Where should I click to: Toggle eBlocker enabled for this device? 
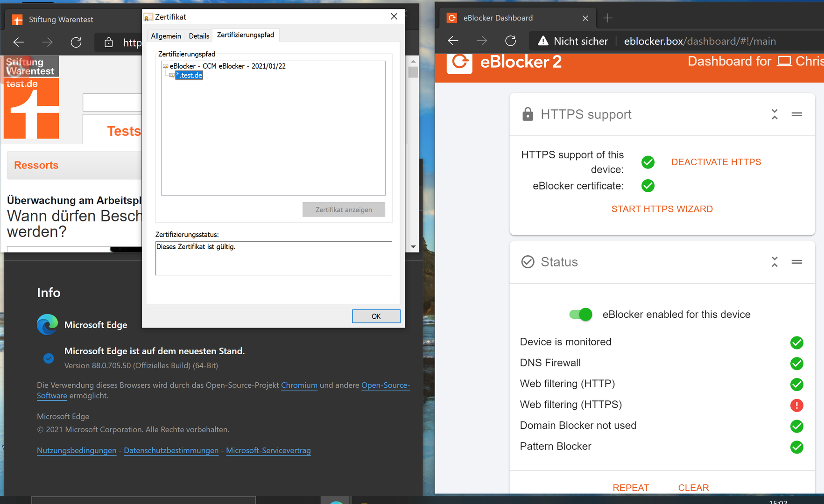click(581, 315)
